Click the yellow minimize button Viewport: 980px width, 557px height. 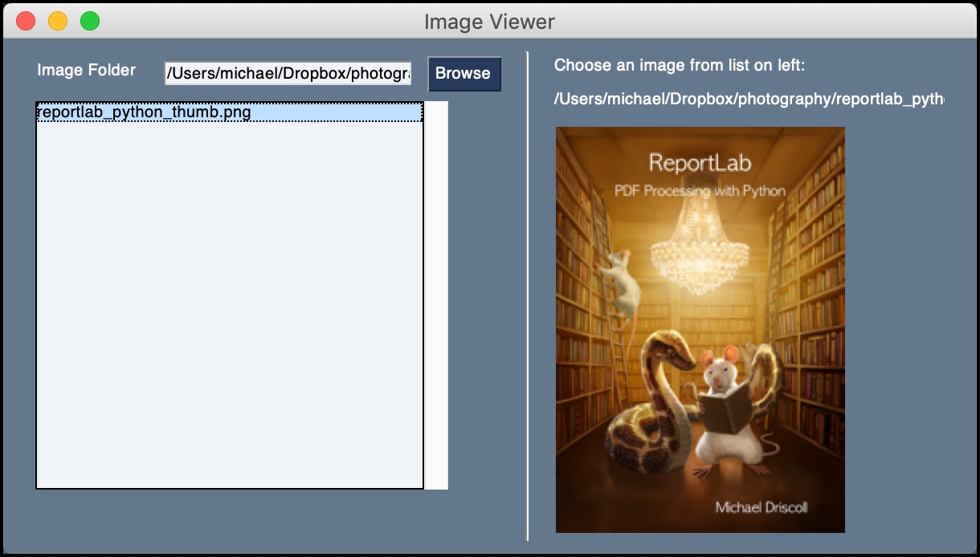tap(57, 20)
